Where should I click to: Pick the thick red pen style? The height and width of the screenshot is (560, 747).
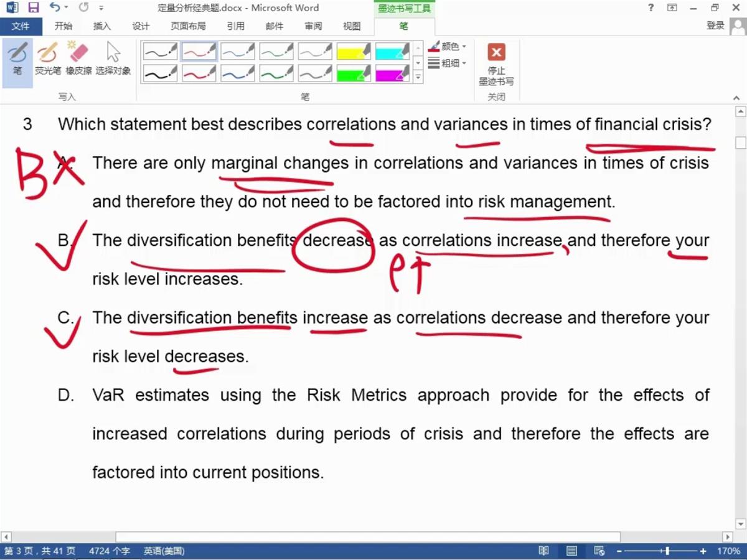pos(199,73)
